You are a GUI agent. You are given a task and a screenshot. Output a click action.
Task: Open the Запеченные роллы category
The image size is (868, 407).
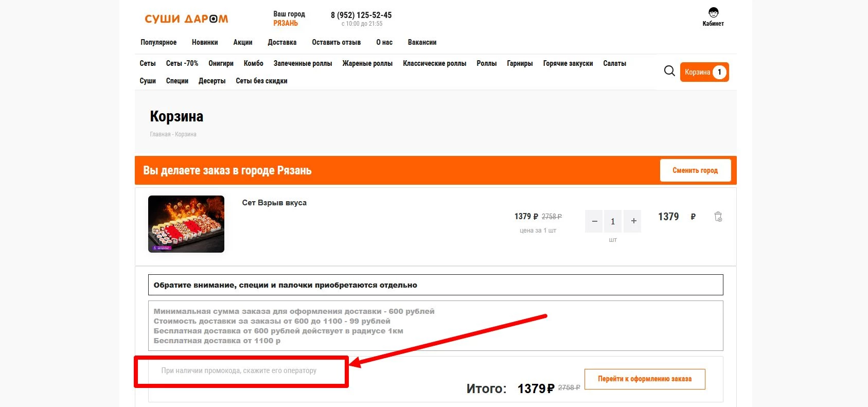tap(303, 63)
